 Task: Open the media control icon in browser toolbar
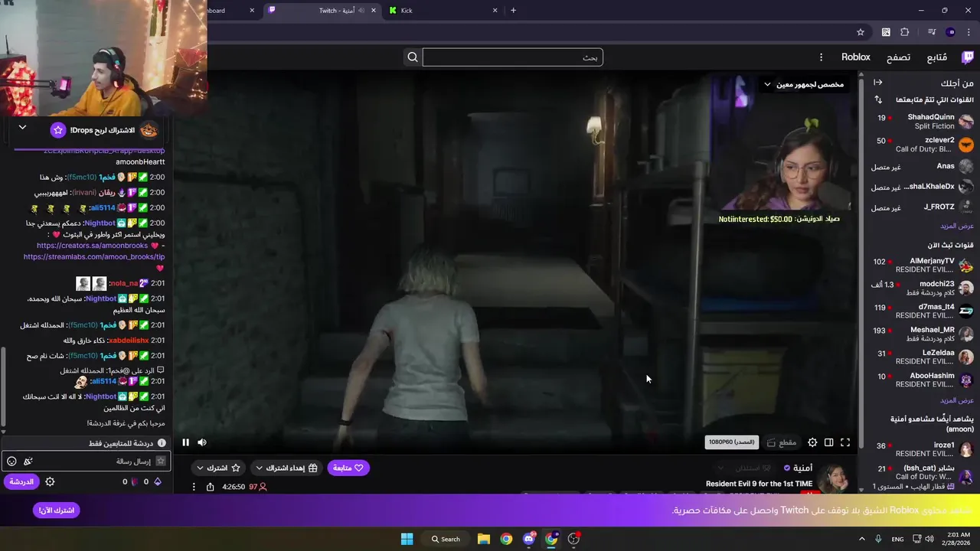(932, 32)
